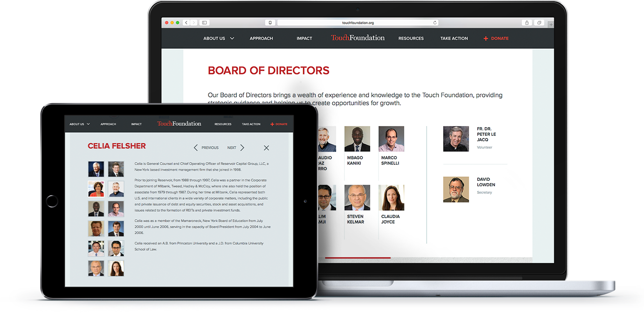Click TouchFoundation logo on tablet site
The image size is (644, 313).
179,124
